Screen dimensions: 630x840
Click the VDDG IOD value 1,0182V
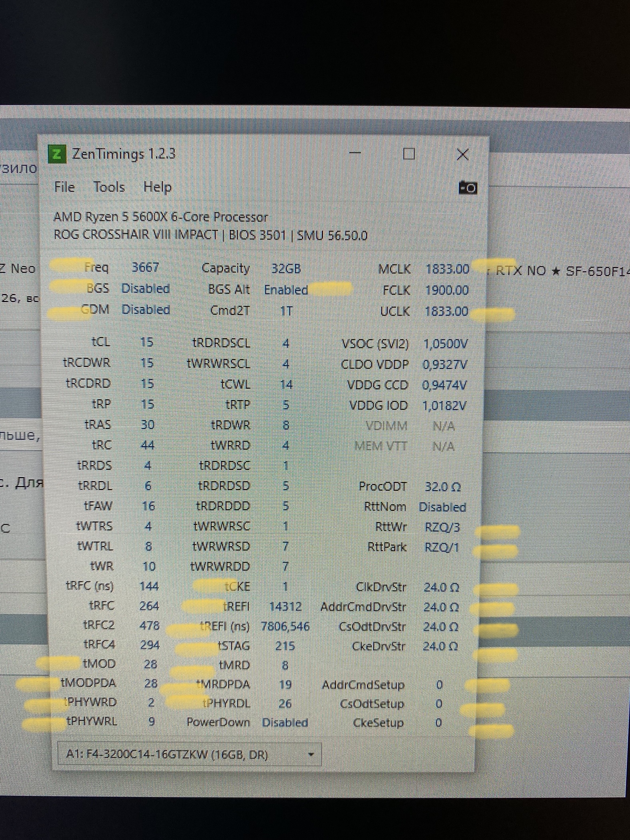tap(444, 406)
